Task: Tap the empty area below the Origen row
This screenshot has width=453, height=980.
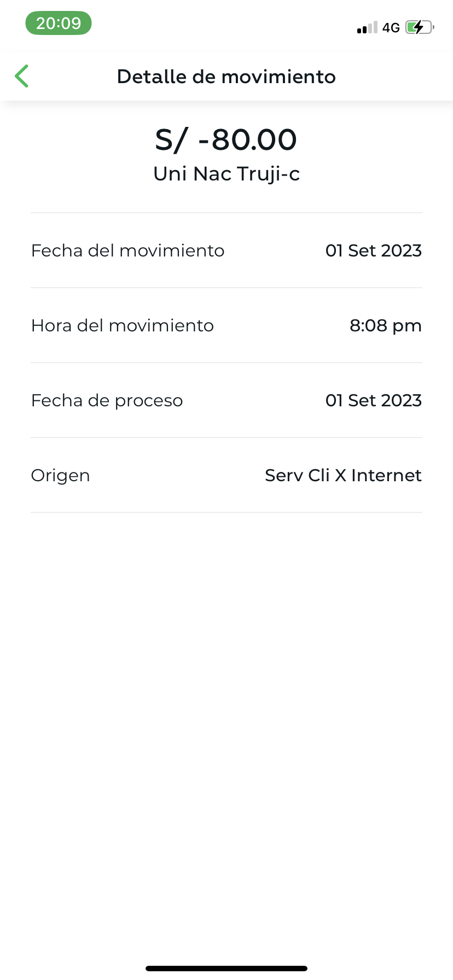Action: point(226,711)
